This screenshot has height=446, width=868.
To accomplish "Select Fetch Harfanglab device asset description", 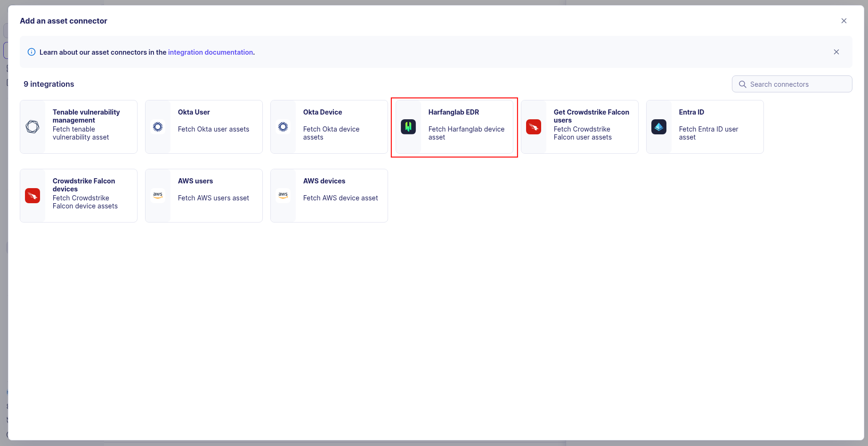I will (x=466, y=133).
